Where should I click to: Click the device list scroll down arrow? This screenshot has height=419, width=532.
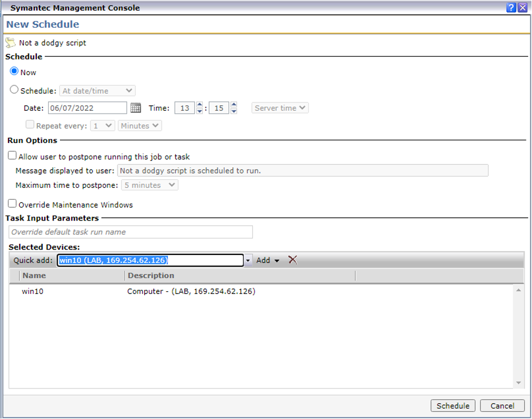[518, 383]
